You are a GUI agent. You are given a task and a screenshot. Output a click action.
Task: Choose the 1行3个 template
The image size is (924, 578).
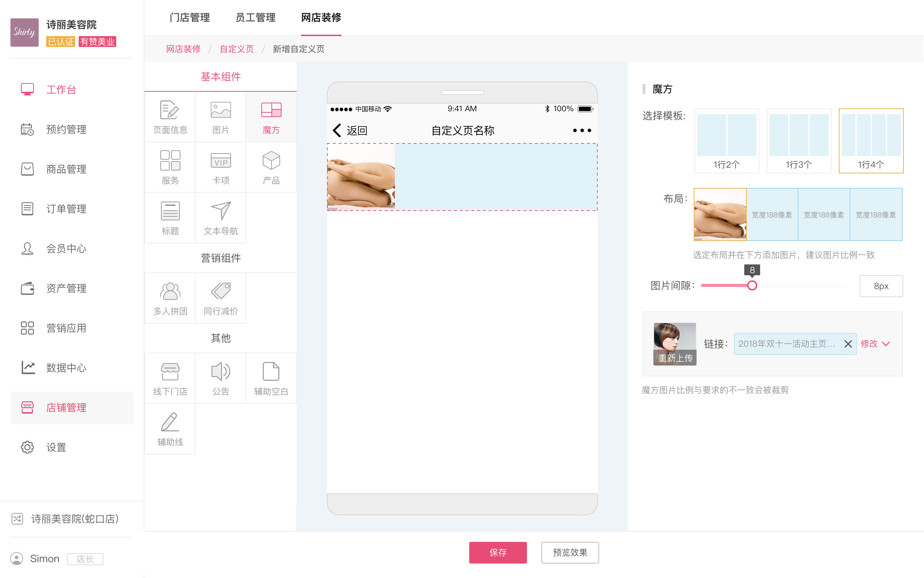[799, 141]
